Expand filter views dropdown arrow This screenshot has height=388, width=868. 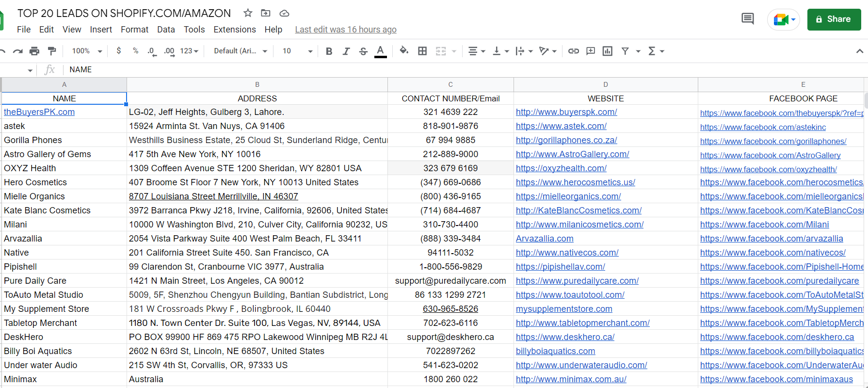[638, 51]
